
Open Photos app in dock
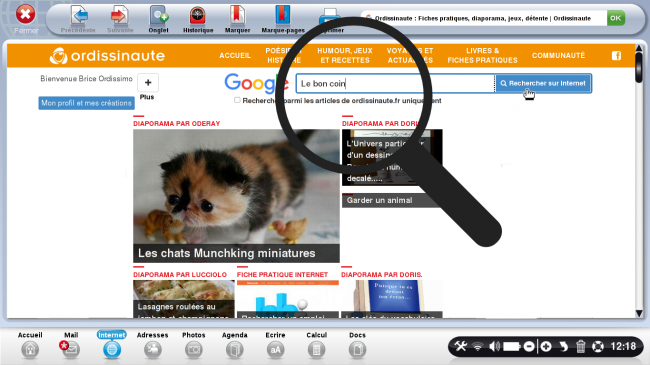[x=194, y=350]
